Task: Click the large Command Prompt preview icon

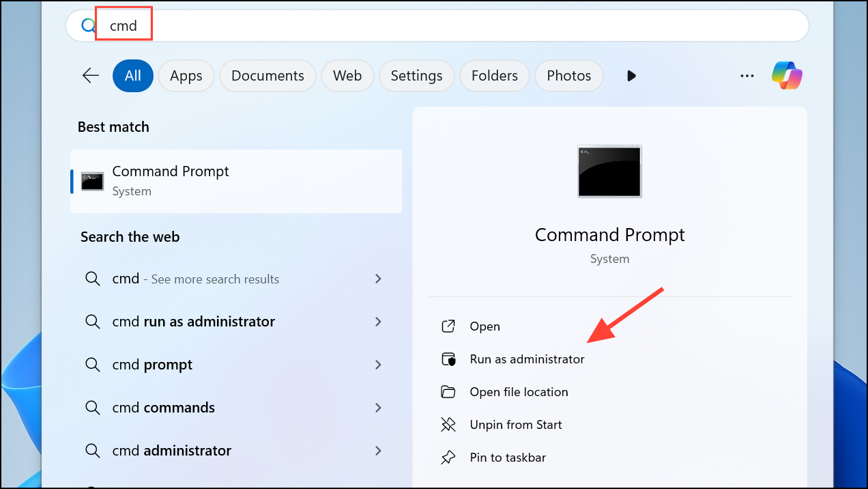Action: (609, 171)
